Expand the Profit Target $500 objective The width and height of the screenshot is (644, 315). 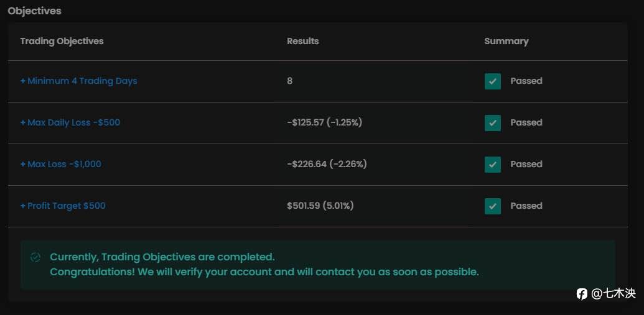pyautogui.click(x=63, y=206)
